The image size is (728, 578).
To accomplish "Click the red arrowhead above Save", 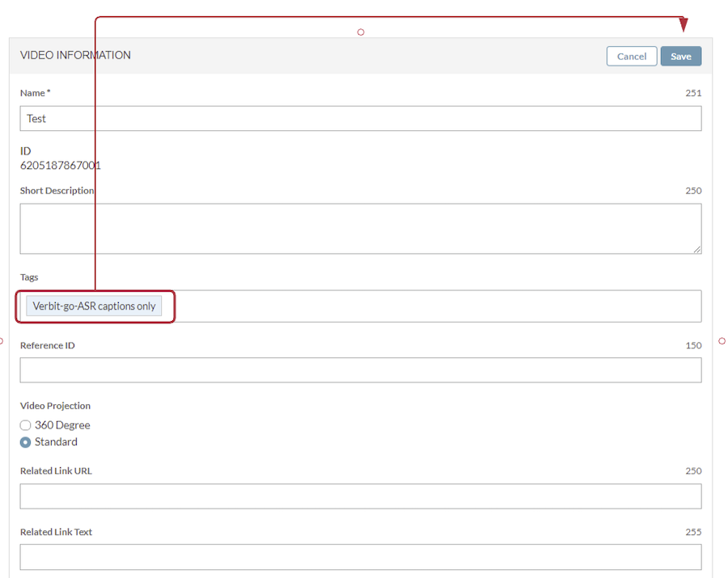I will 684,25.
